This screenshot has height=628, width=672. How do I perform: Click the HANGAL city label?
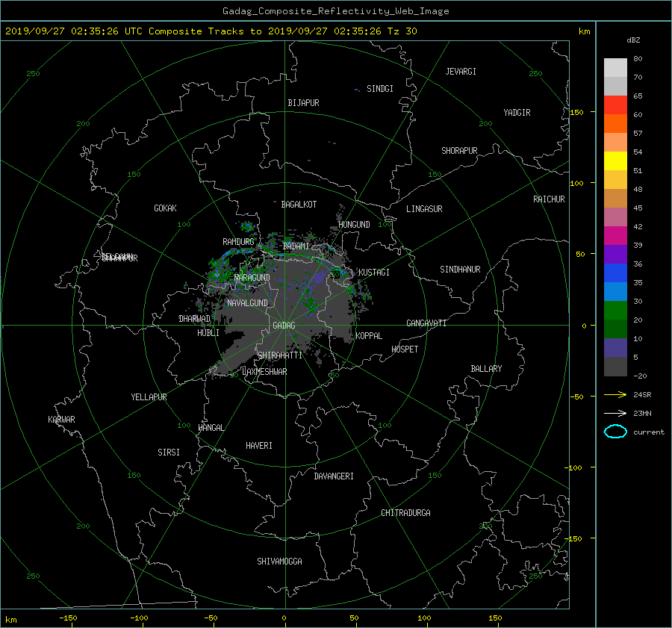(211, 428)
